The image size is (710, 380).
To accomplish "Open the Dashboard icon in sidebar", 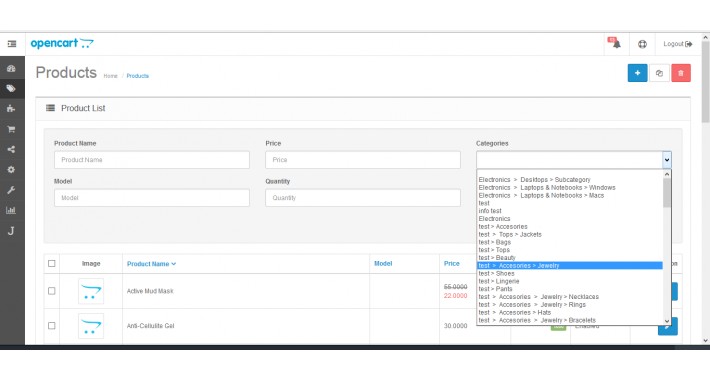I will [11, 68].
